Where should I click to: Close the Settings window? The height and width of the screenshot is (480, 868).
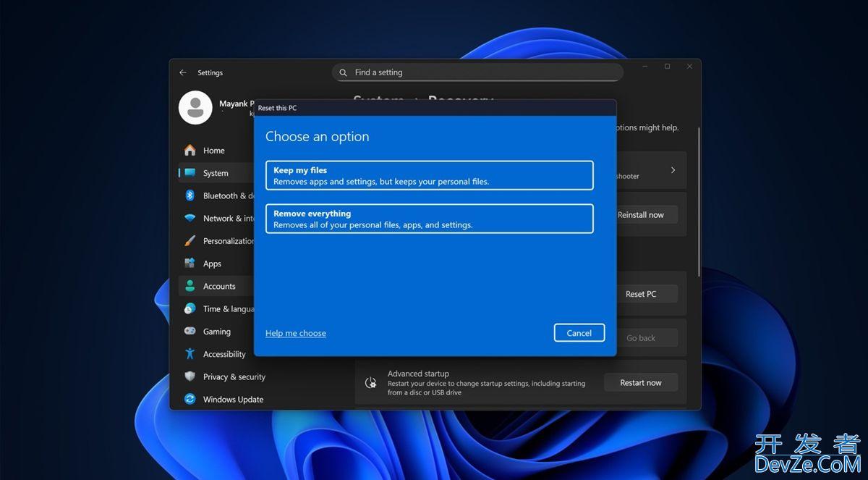pos(690,67)
